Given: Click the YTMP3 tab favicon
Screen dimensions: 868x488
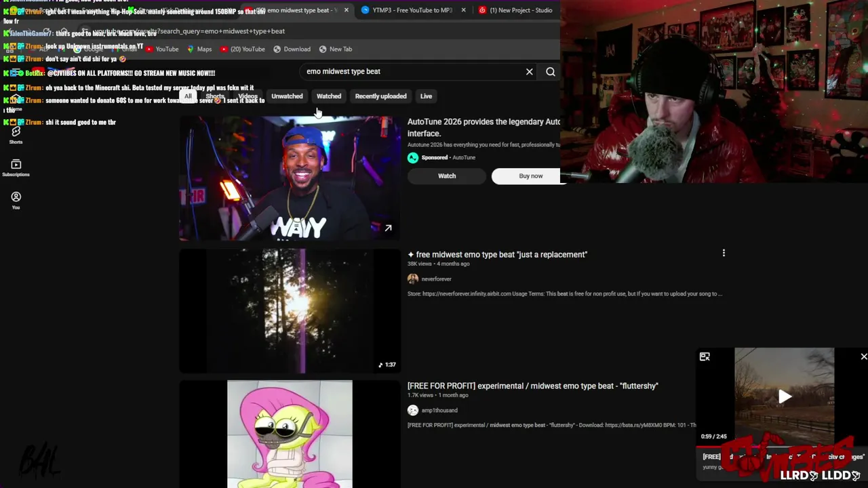Looking at the screenshot, I should click(x=366, y=10).
